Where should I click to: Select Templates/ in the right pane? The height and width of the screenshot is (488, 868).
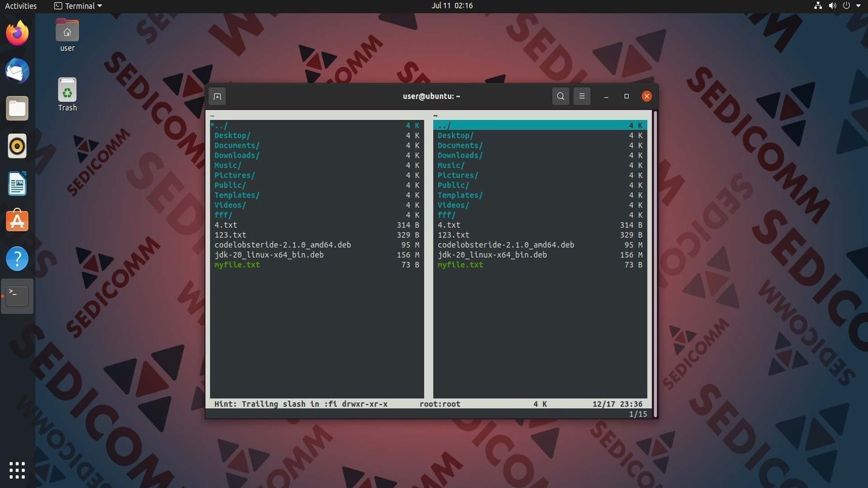540,195
